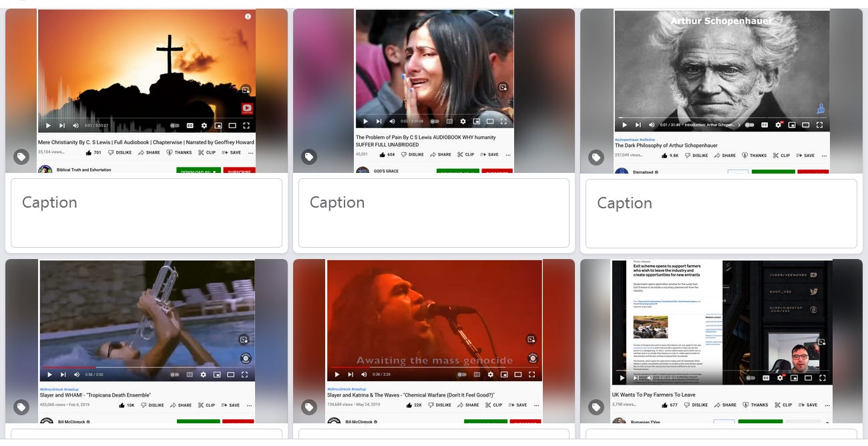Enter fullscreen on Tropicana Death Ensemble player

tap(245, 375)
